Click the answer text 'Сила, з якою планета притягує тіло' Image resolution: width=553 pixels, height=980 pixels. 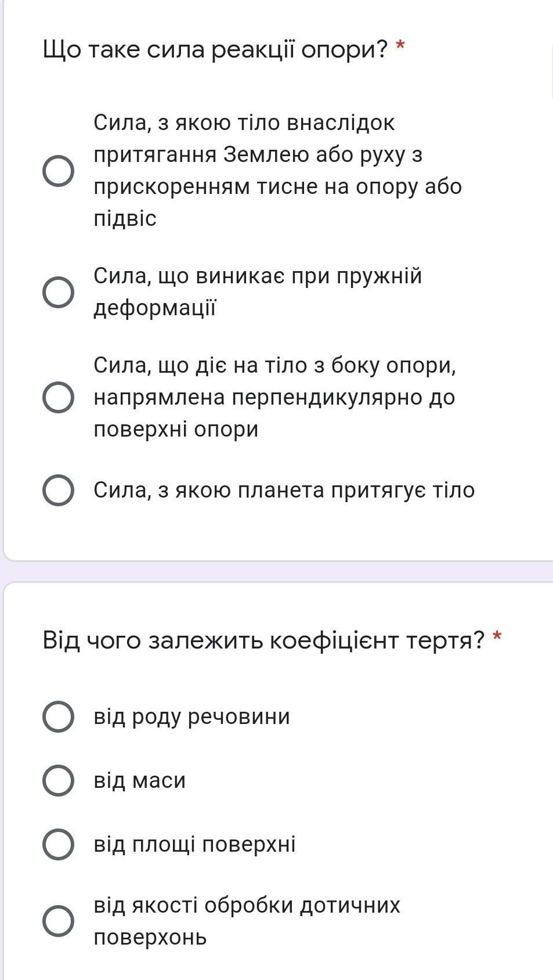coord(284,491)
